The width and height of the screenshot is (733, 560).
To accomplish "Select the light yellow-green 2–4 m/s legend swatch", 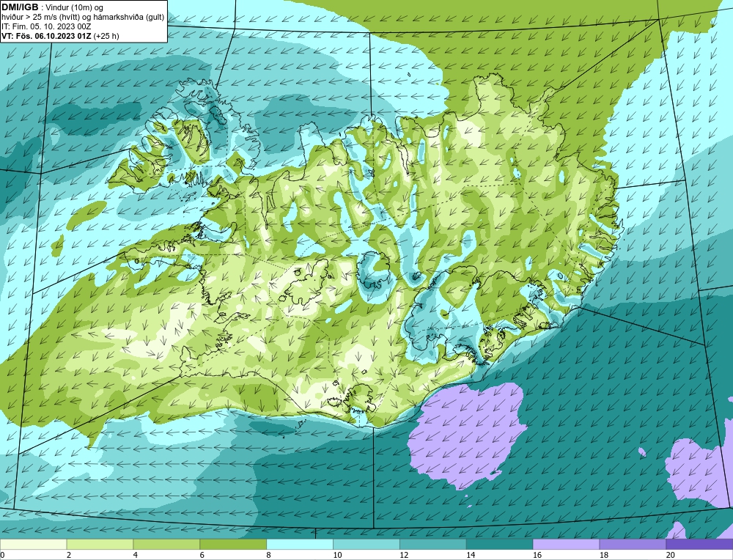I will tap(100, 544).
